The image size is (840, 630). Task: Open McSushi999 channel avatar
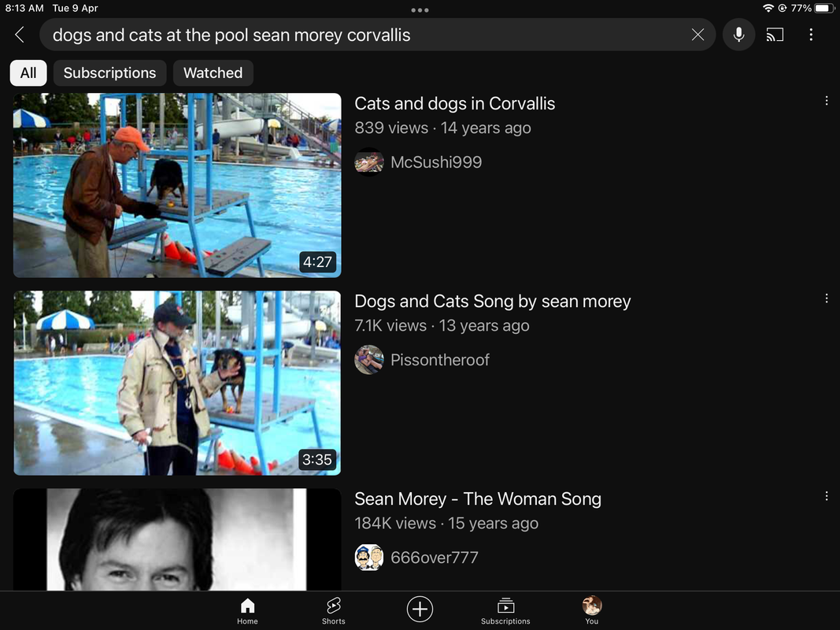click(x=369, y=161)
